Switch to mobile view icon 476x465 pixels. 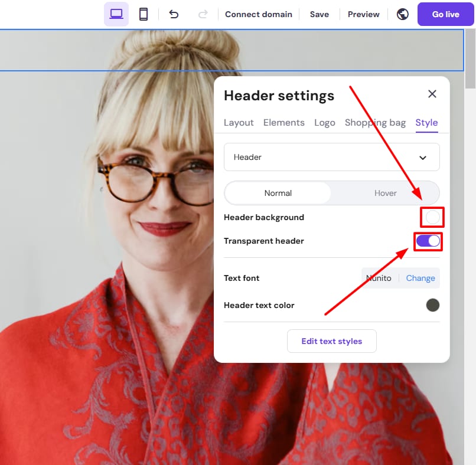[x=144, y=14]
